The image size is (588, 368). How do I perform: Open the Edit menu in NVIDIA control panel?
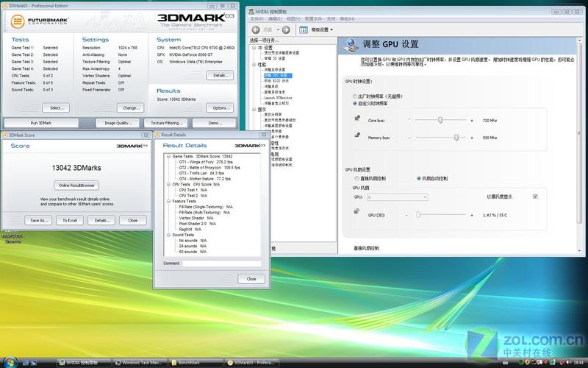(274, 19)
